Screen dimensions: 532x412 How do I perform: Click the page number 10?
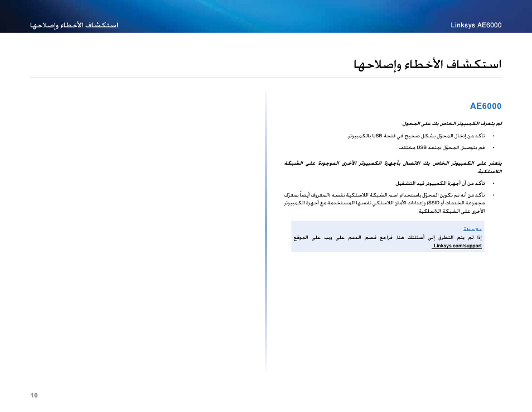coord(34,395)
